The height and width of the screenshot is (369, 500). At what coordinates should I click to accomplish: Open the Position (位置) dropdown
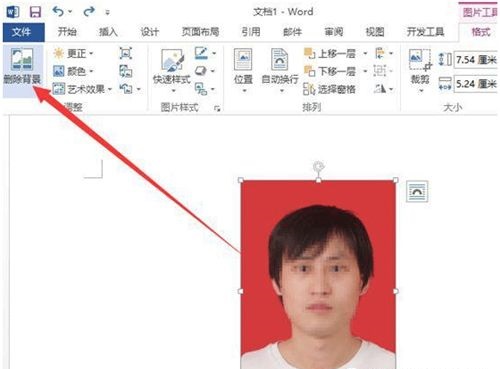click(x=243, y=71)
